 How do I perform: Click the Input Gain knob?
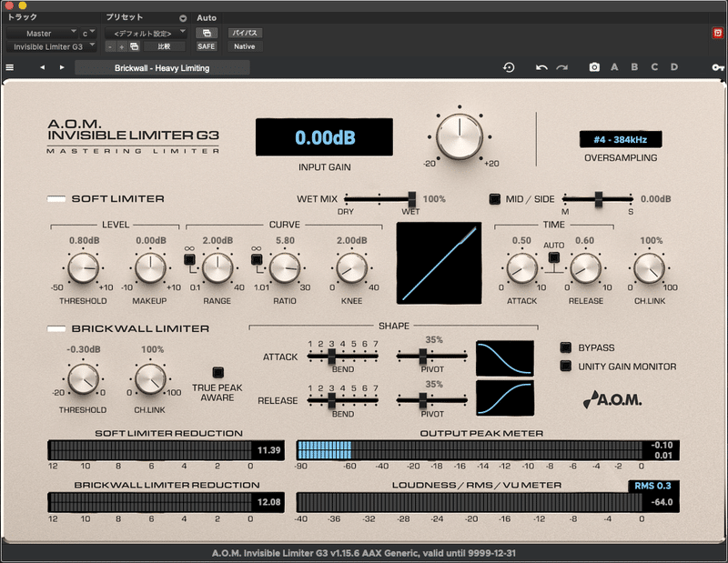tap(460, 137)
